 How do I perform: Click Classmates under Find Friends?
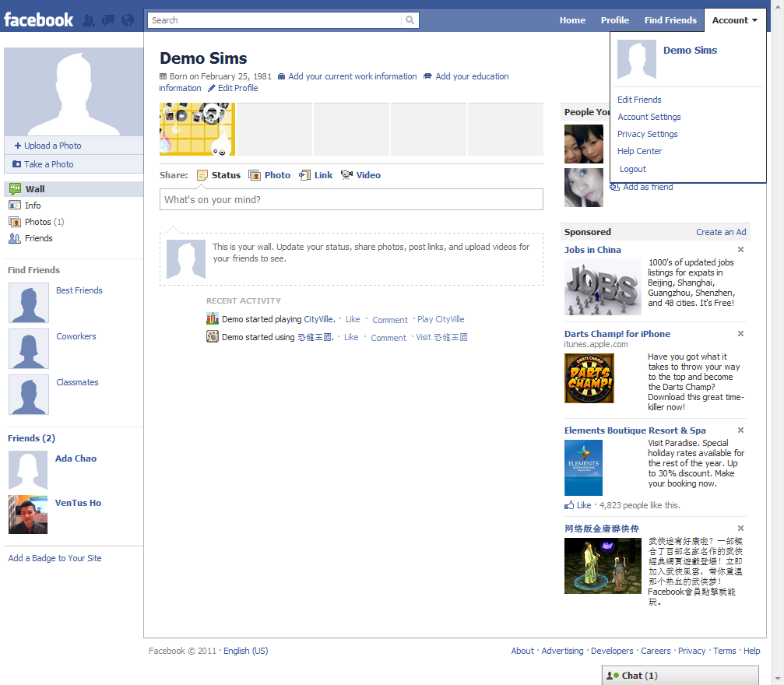pos(77,382)
